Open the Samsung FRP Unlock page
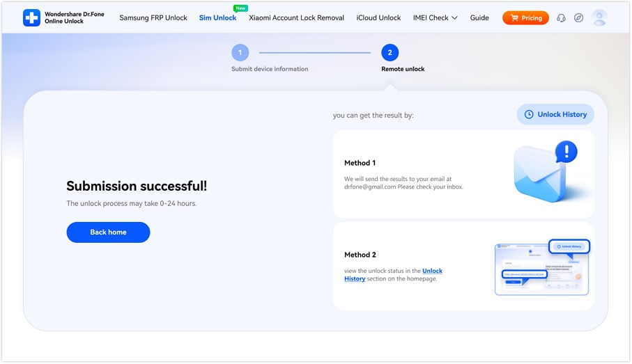Image resolution: width=632 pixels, height=364 pixels. coord(153,17)
